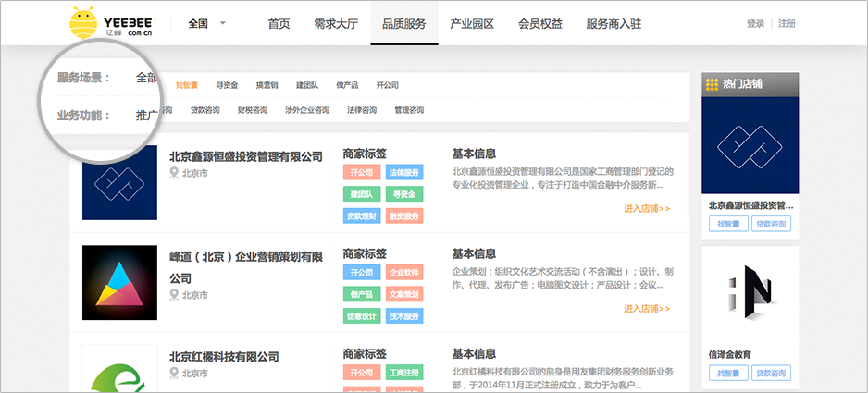The image size is (868, 393).
Task: Click 找智囊 button under 北京鑫源恒盛 hot shop
Action: (x=728, y=224)
